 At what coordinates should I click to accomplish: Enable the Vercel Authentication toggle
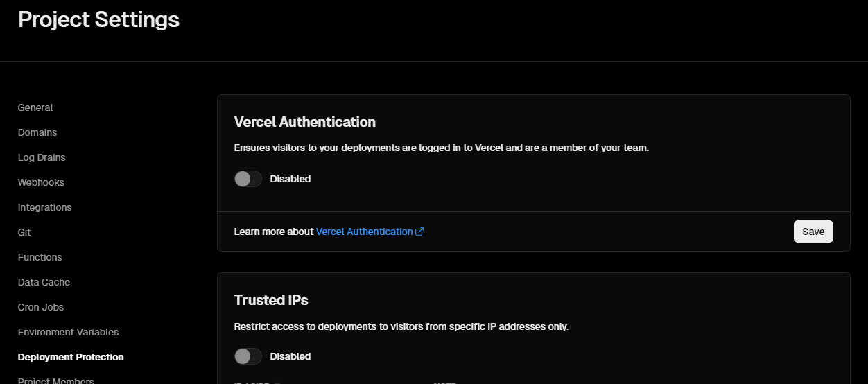pyautogui.click(x=248, y=179)
